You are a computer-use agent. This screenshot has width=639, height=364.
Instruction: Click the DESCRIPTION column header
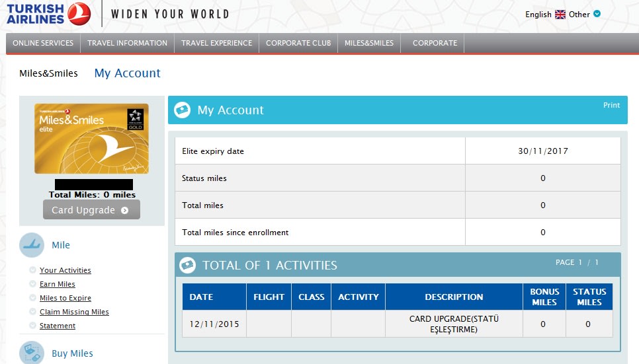[x=454, y=297]
